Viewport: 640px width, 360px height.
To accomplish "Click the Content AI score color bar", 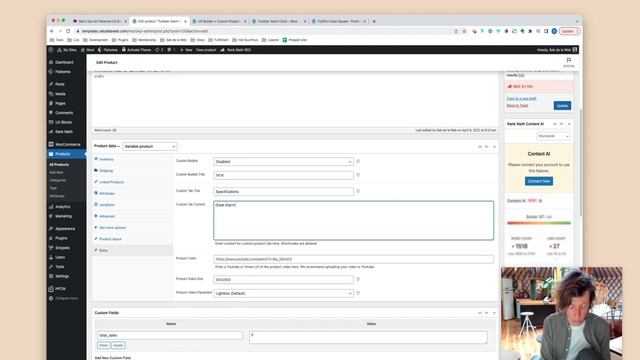I will (x=539, y=223).
